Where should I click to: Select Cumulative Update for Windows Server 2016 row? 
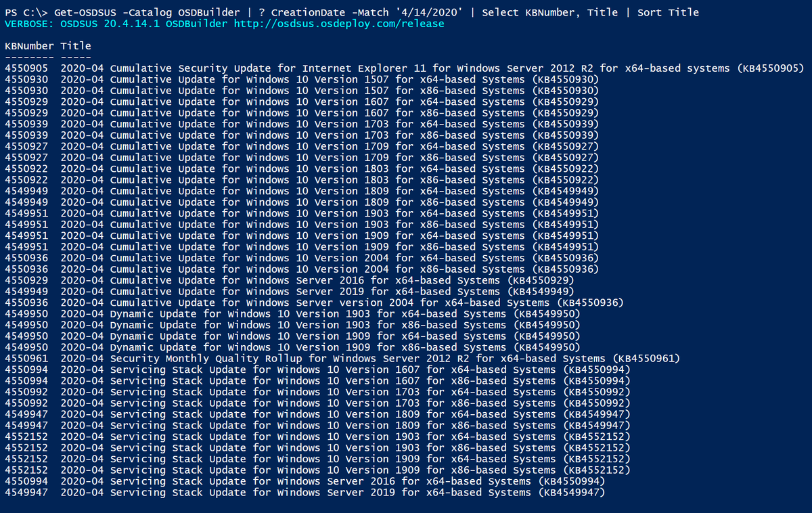[x=290, y=281]
